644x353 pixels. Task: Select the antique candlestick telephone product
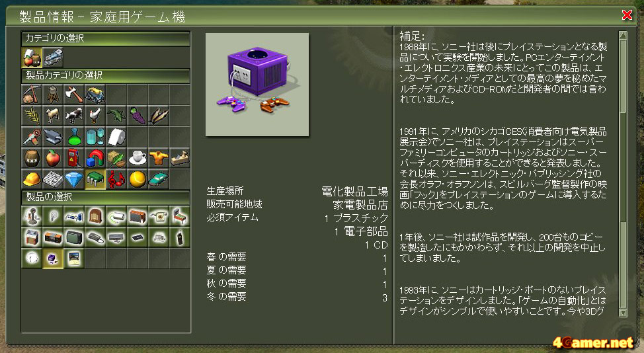tap(32, 216)
